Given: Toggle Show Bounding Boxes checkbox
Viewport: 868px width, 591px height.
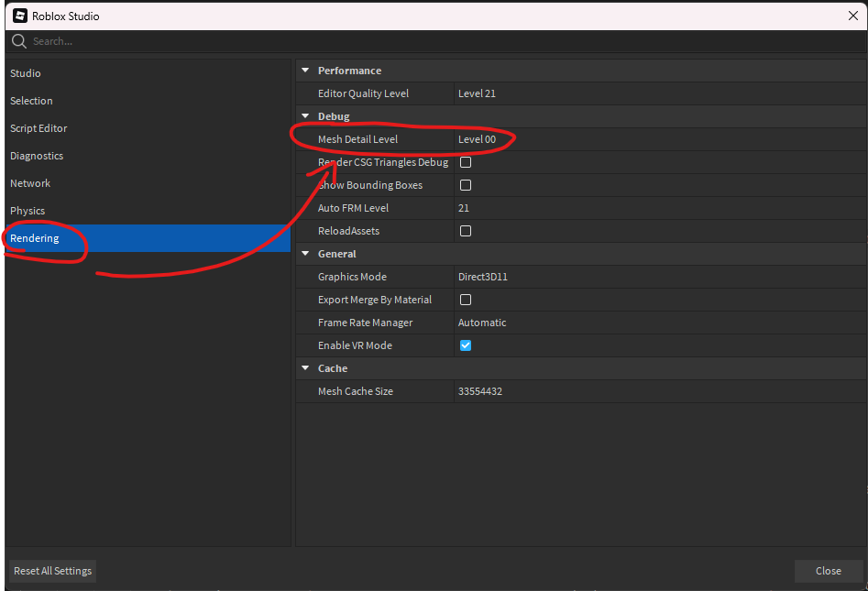Looking at the screenshot, I should 466,185.
